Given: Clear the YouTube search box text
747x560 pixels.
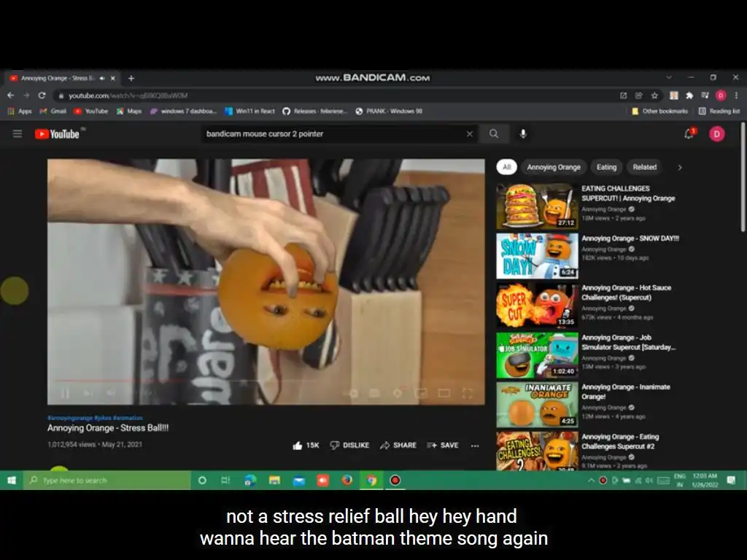Looking at the screenshot, I should coord(469,134).
